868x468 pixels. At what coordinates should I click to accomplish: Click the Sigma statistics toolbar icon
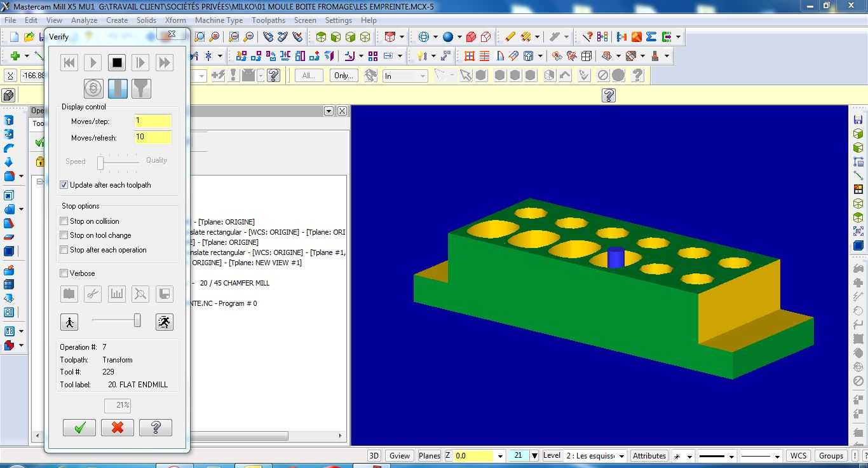click(651, 37)
